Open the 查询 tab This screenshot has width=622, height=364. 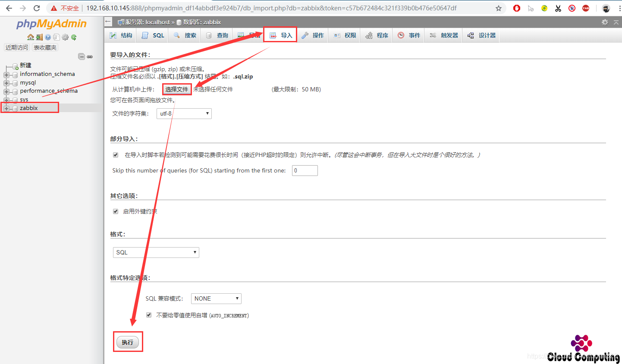click(x=217, y=35)
